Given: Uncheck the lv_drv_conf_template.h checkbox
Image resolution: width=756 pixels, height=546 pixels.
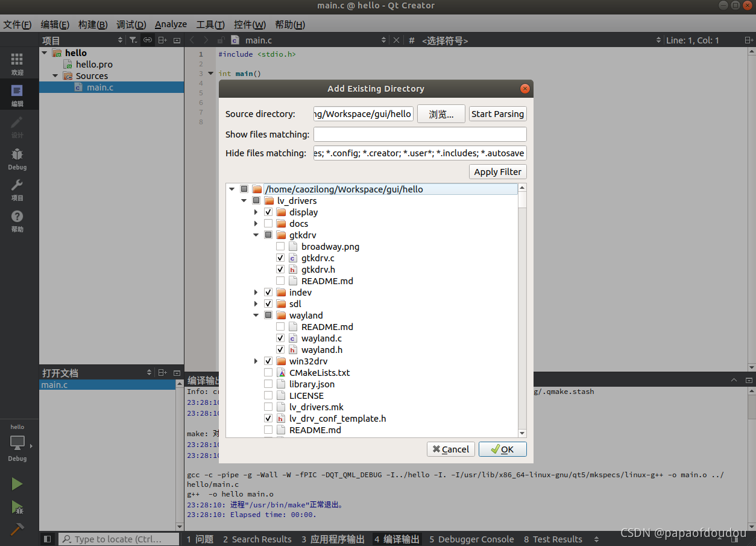Looking at the screenshot, I should coord(268,418).
